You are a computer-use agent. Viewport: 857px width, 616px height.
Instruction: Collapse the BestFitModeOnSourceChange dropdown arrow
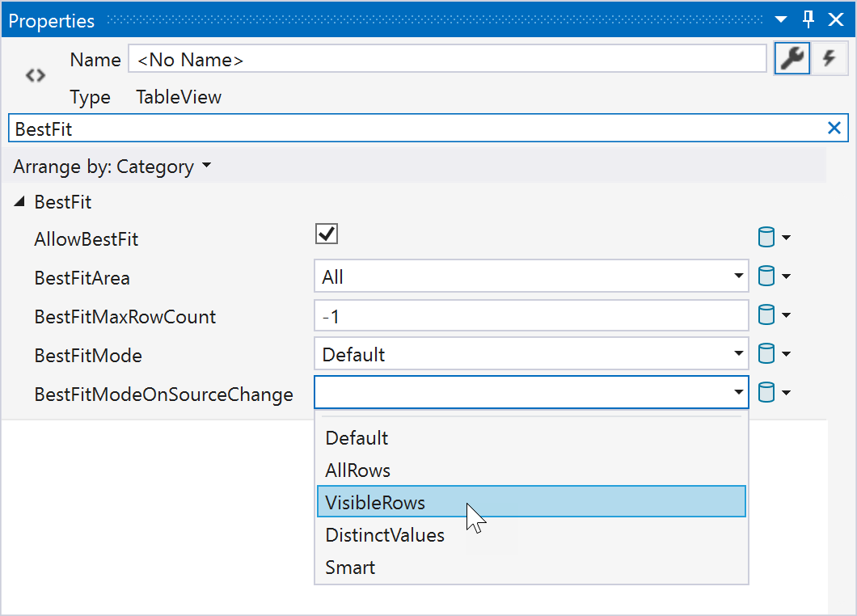[x=737, y=393]
